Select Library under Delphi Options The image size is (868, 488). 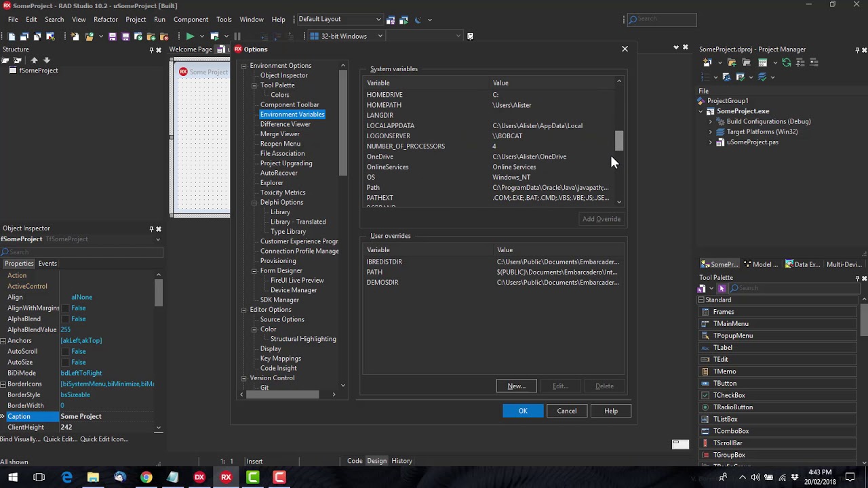[x=280, y=212]
